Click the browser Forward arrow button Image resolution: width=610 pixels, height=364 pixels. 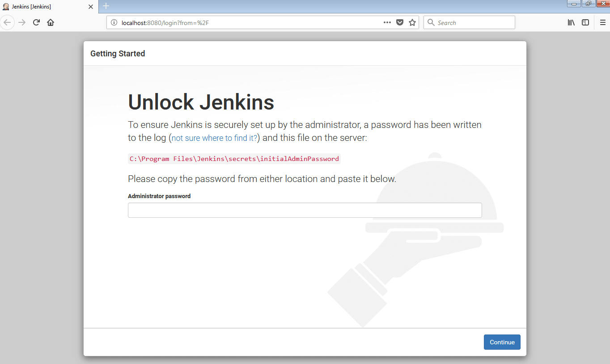point(22,22)
